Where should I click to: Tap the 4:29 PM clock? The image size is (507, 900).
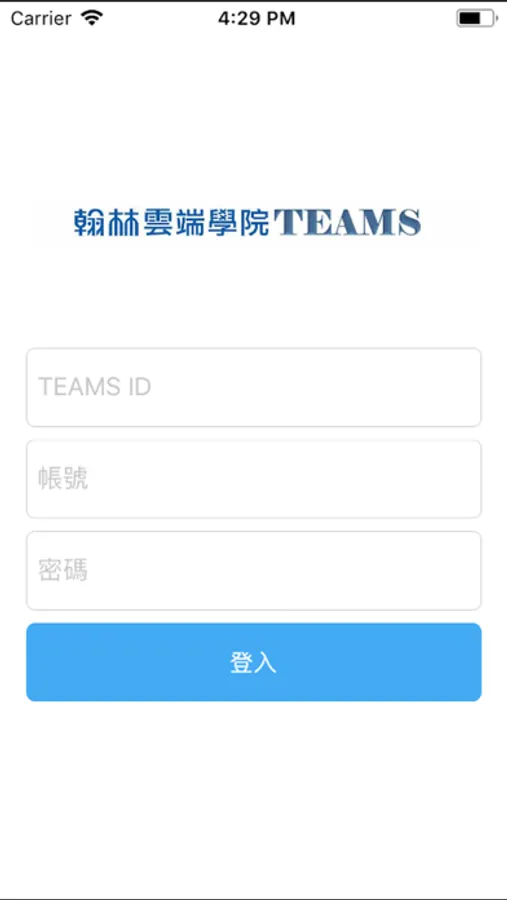[257, 18]
